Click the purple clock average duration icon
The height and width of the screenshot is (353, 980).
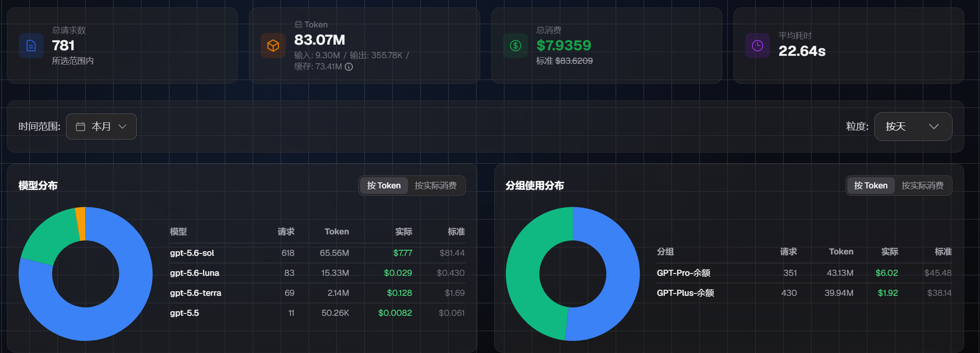point(757,45)
